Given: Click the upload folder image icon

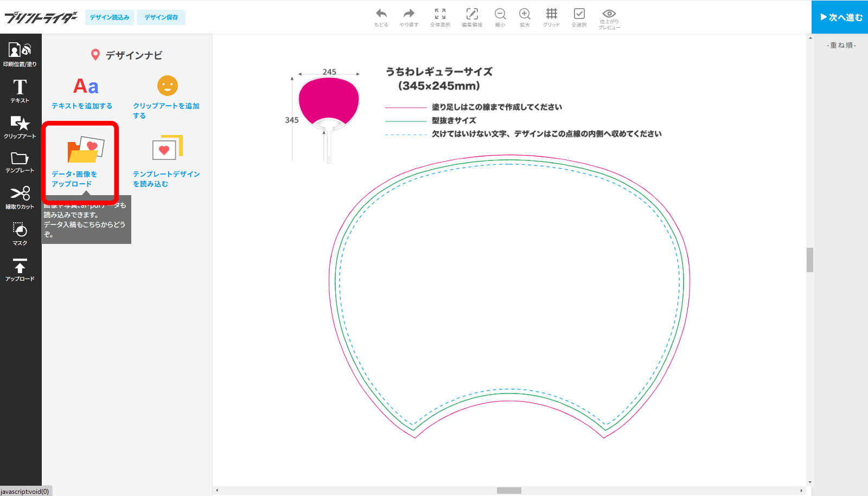Looking at the screenshot, I should pos(86,150).
